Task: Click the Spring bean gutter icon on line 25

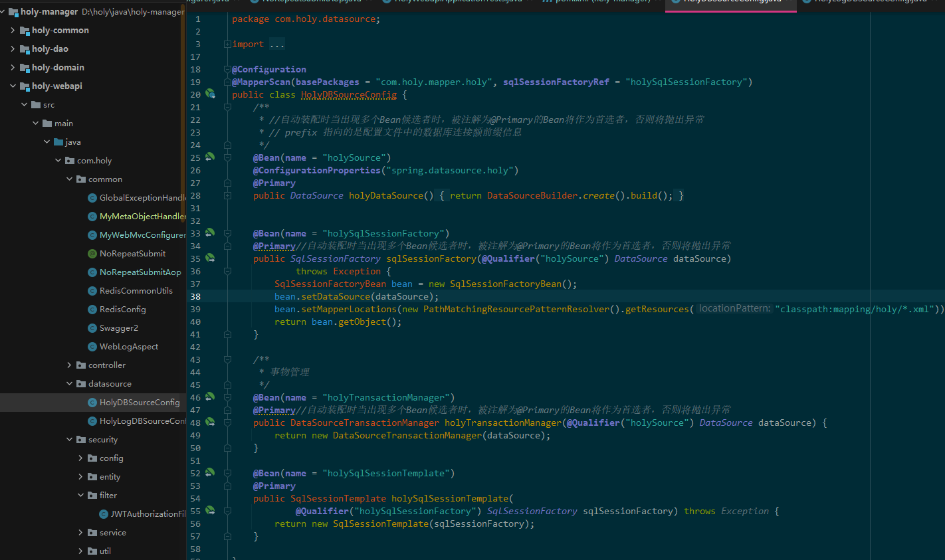Action: pos(211,157)
